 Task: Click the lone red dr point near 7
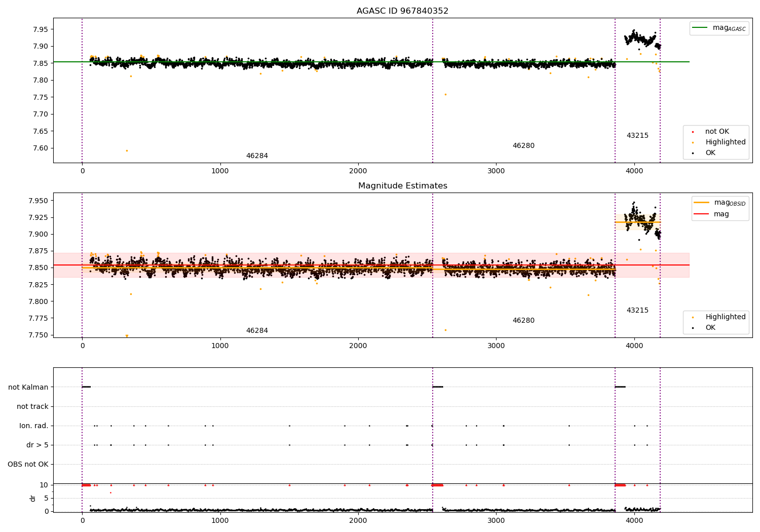coord(110,492)
